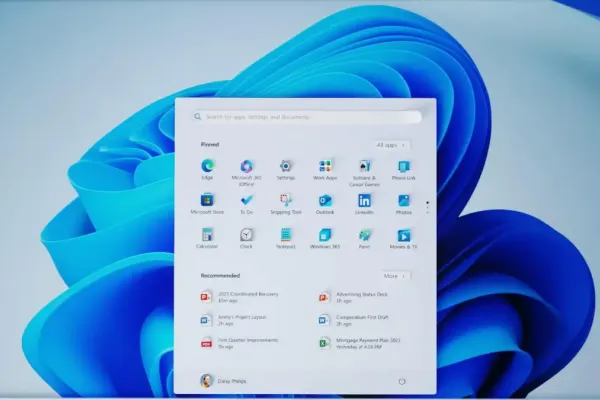Viewport: 600px width, 400px height.
Task: Open the Phone Link app
Action: [x=404, y=170]
